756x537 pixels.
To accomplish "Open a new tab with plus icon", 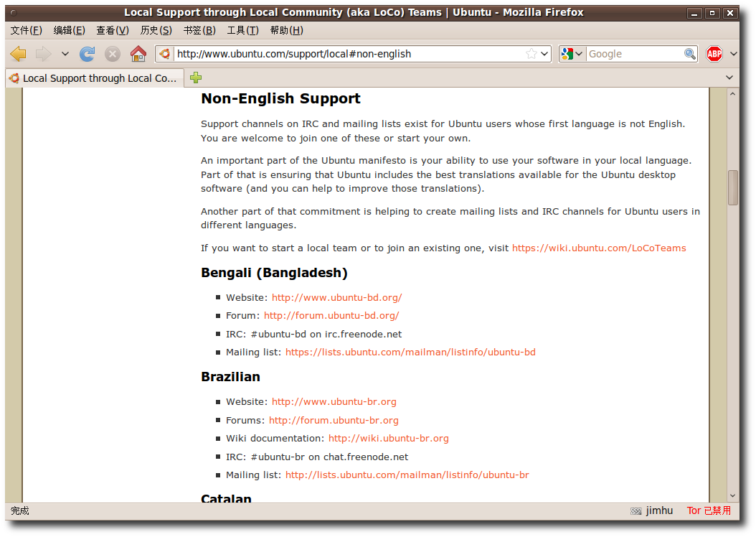I will tap(196, 78).
